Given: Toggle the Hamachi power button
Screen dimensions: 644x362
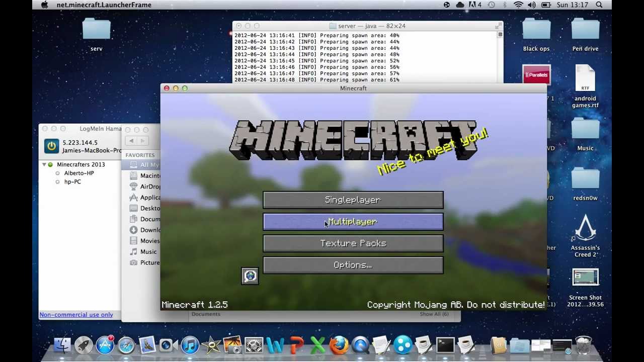Looking at the screenshot, I should click(x=51, y=146).
